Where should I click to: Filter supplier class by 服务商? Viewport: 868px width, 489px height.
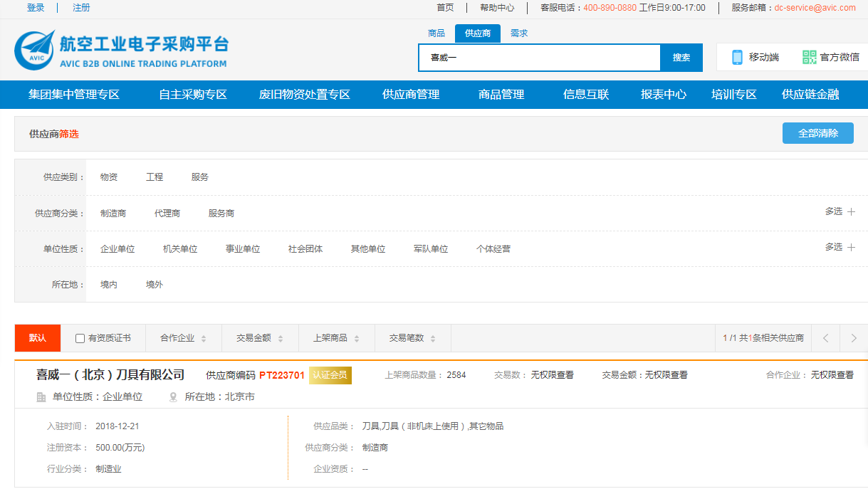coord(221,214)
